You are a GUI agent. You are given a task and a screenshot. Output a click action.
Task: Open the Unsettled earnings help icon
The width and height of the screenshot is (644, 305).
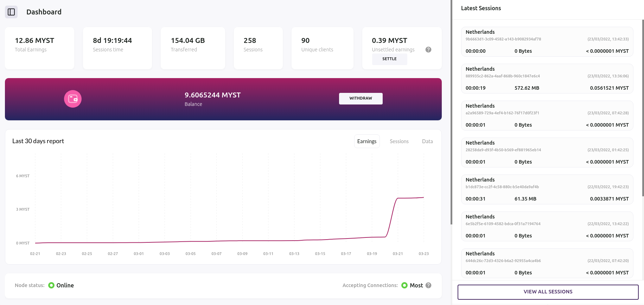pos(428,50)
